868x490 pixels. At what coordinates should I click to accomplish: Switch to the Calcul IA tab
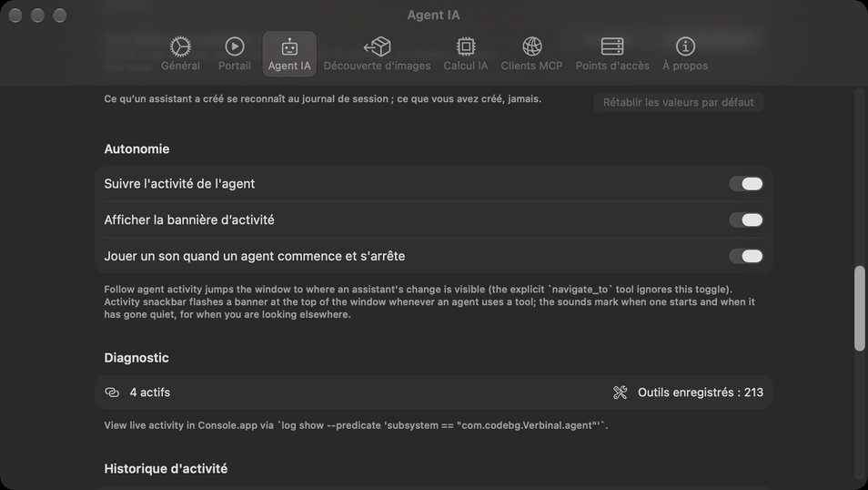click(x=466, y=54)
